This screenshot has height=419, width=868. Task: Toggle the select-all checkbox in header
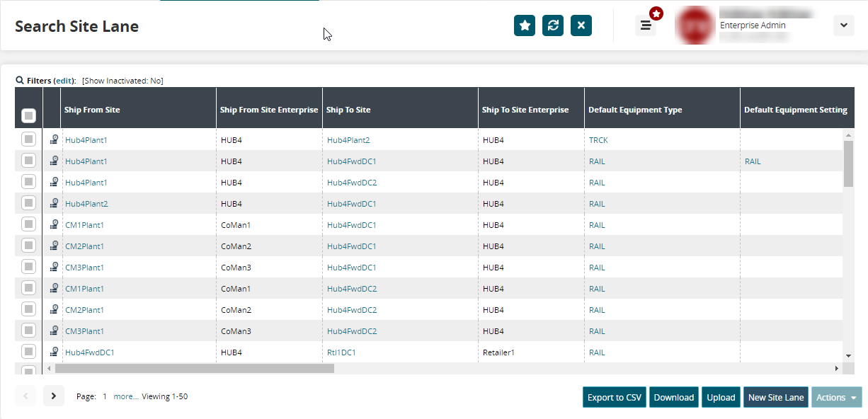coord(28,115)
